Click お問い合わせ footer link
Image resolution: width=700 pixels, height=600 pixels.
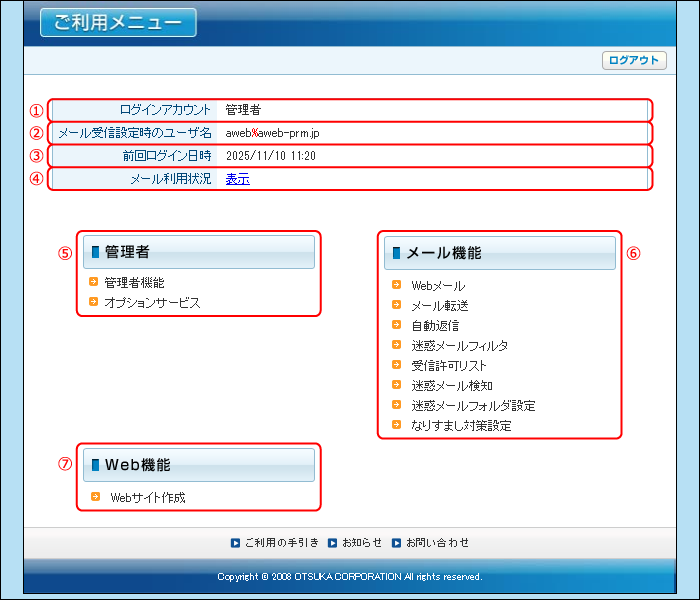[x=437, y=543]
